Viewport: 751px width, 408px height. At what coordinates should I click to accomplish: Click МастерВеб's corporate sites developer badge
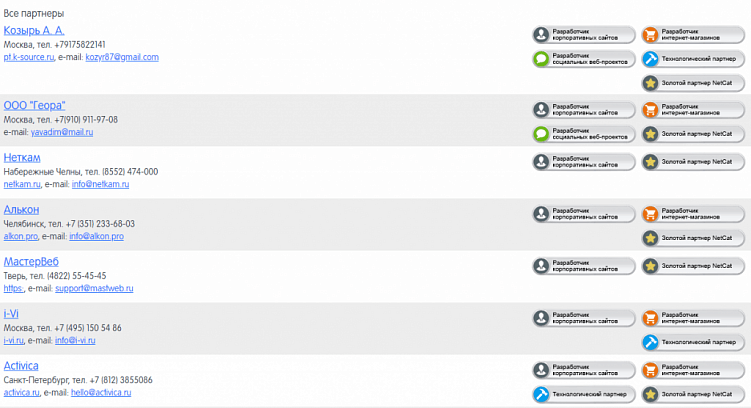click(583, 266)
